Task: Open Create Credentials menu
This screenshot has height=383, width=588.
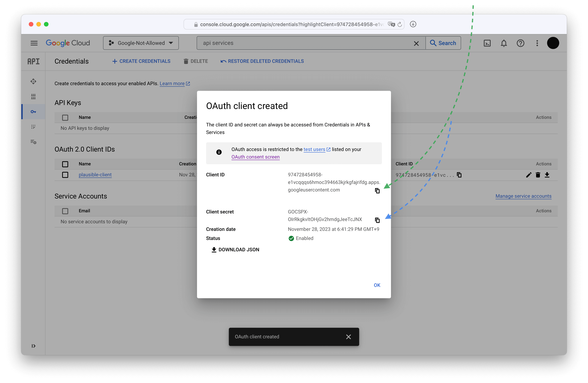Action: point(141,61)
